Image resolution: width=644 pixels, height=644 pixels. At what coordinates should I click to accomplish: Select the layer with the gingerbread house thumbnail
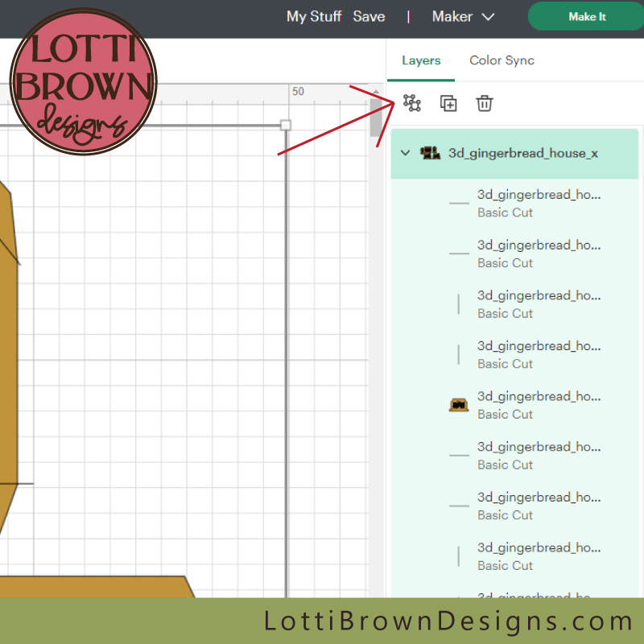514,405
